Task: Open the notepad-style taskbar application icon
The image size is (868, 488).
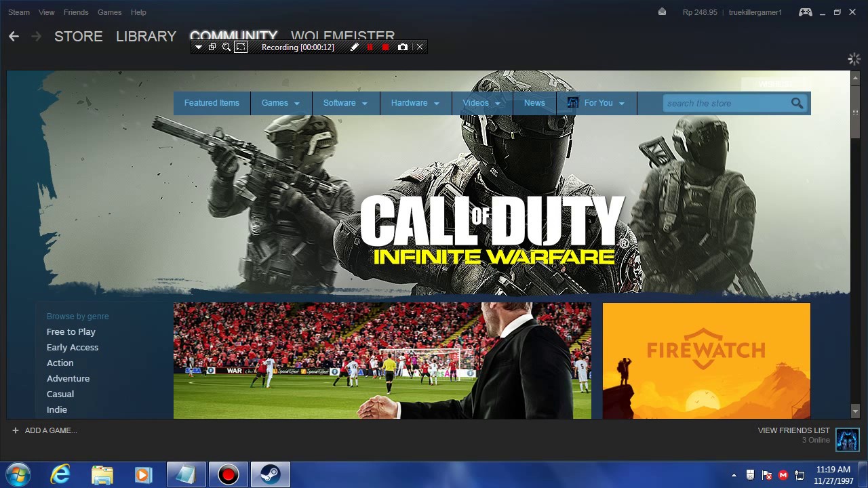Action: [x=186, y=474]
